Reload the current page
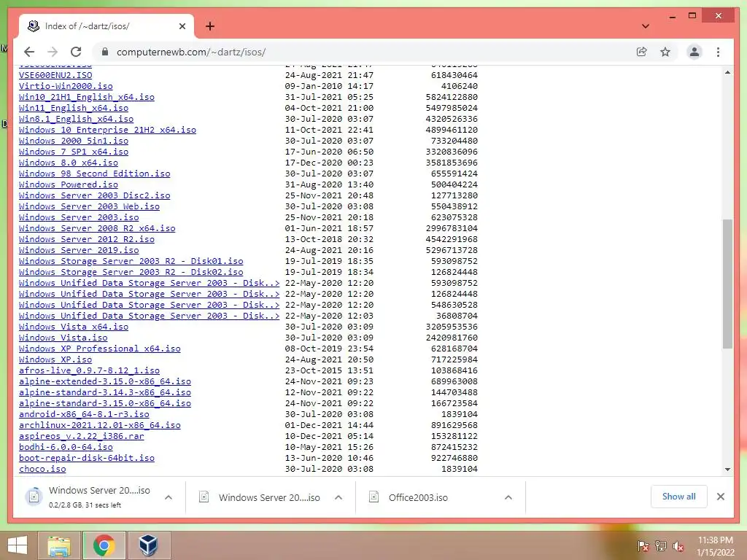Screen dimensions: 747x560 point(76,52)
